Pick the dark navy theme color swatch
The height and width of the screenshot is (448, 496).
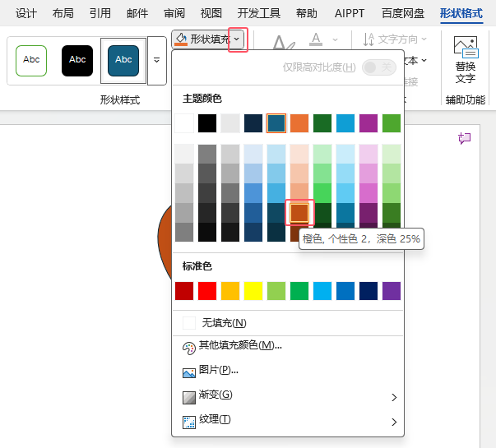[253, 123]
